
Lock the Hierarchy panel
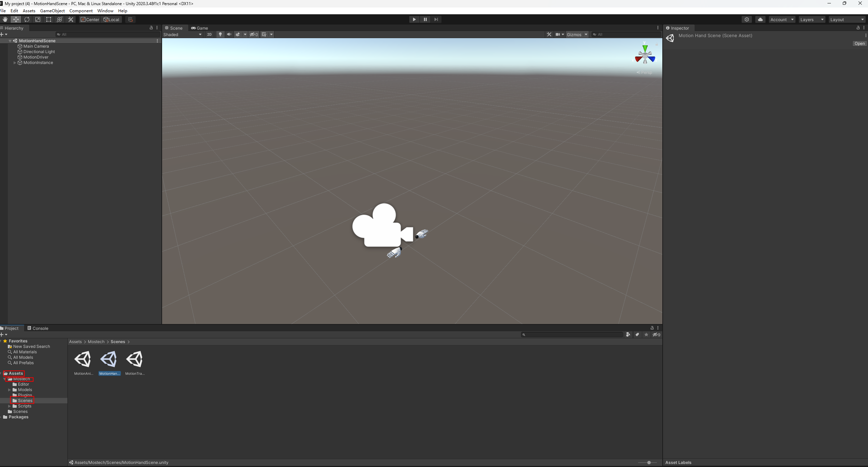(151, 28)
